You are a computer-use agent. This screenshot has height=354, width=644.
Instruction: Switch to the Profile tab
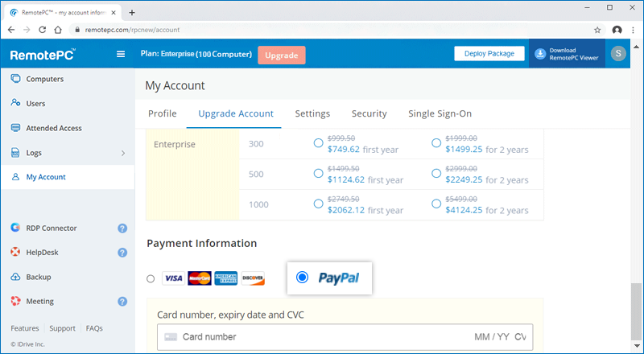163,113
